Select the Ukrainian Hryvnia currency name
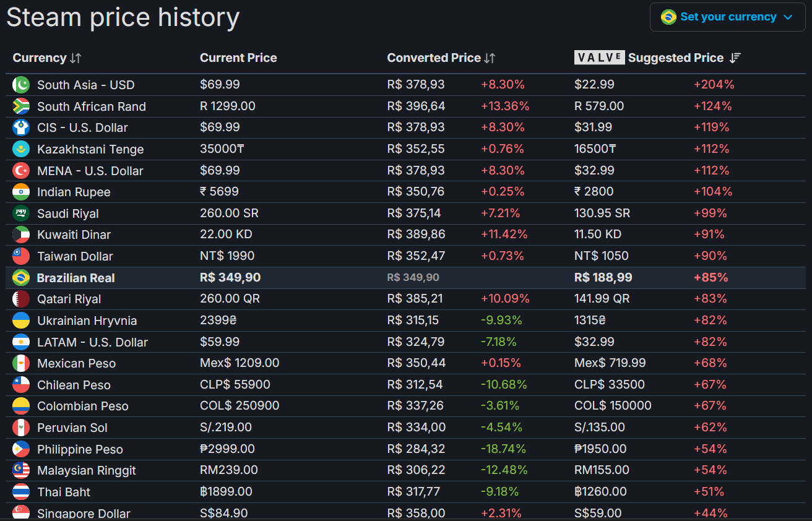The height and width of the screenshot is (521, 812). coord(87,321)
